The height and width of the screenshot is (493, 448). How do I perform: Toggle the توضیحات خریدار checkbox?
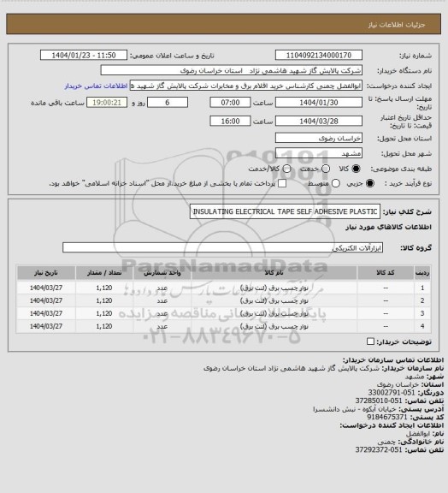[x=371, y=342]
